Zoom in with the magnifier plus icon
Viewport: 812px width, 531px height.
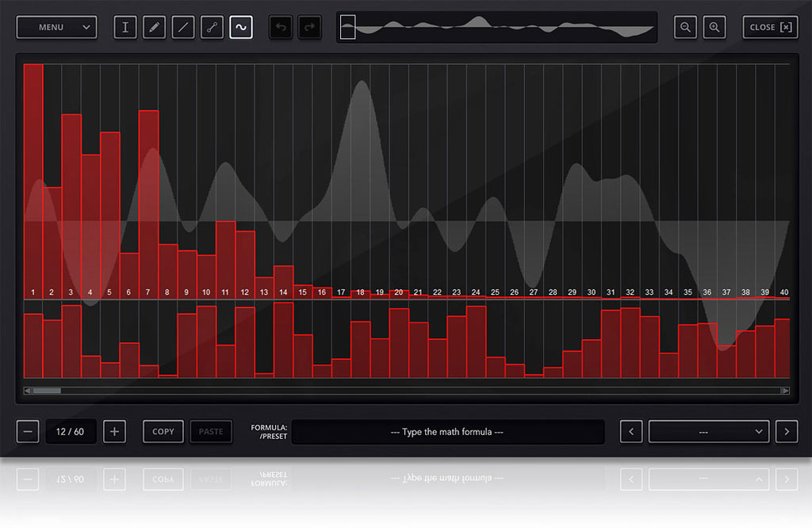(714, 27)
